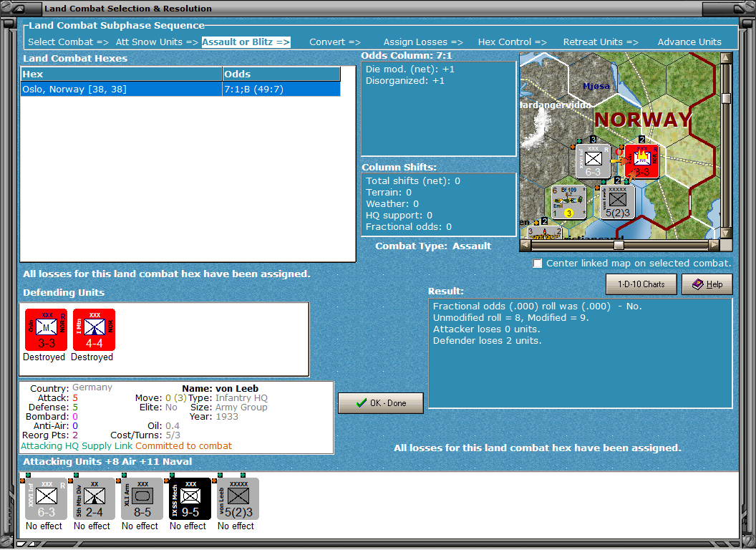Toggle center linked map on selected combat
Viewport: 756px width, 550px height.
pyautogui.click(x=538, y=264)
